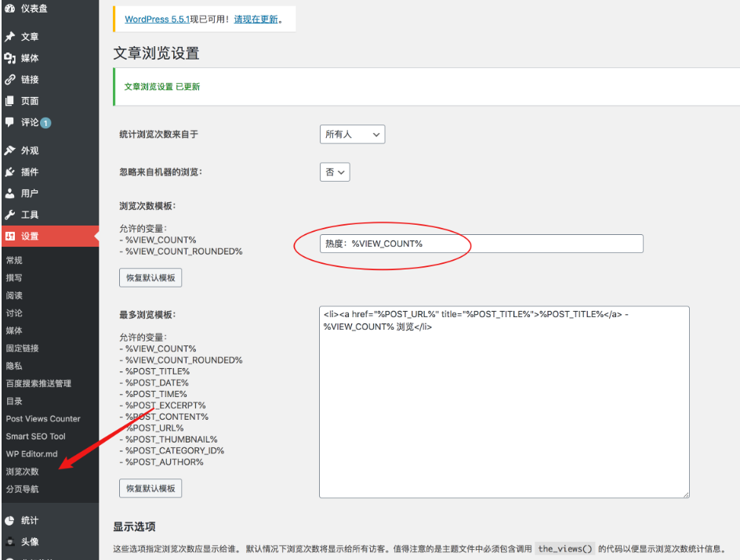
Task: Go to 媒体 settings submenu item
Action: coord(14,331)
